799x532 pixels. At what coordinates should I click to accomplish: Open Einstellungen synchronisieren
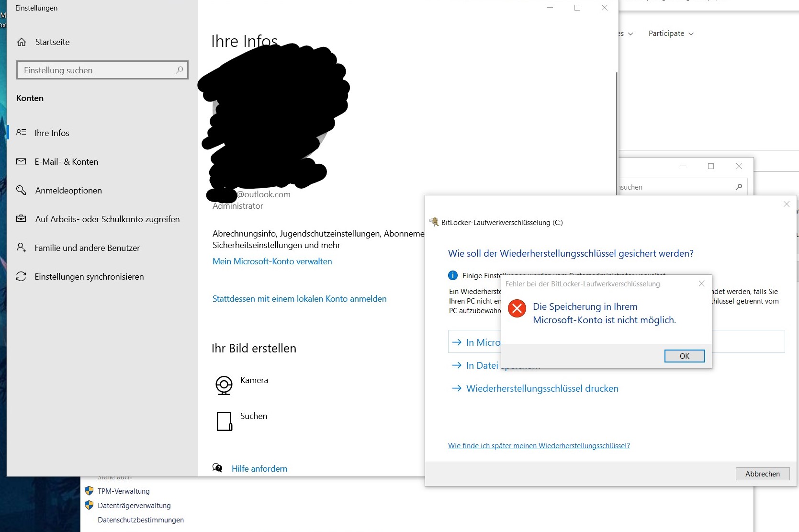[x=89, y=276]
